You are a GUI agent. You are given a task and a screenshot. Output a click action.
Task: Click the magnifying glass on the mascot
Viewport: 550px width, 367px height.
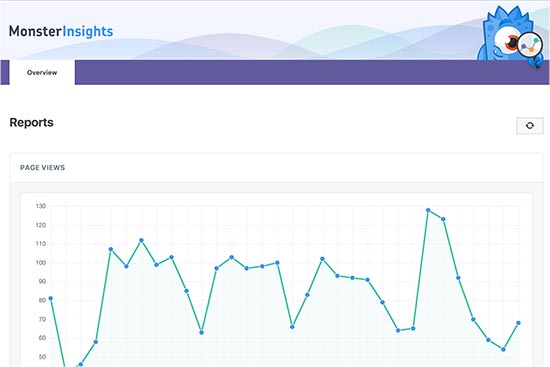(530, 45)
